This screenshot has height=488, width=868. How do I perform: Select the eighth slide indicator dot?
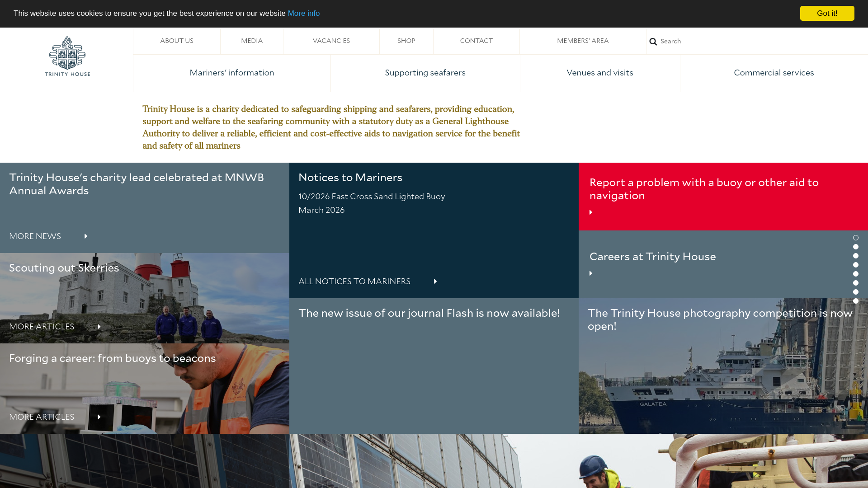[856, 301]
